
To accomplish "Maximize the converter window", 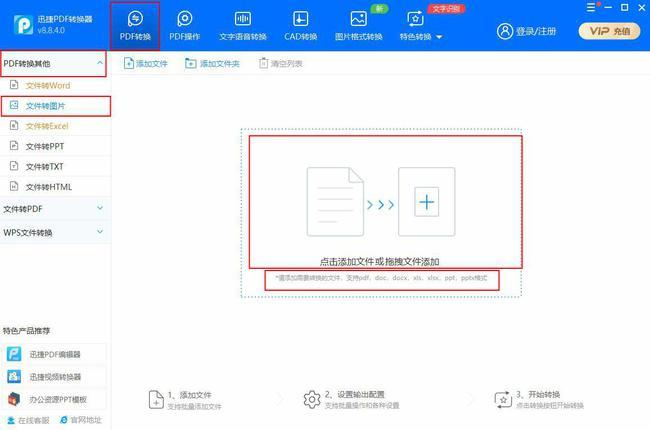I will coord(625,7).
